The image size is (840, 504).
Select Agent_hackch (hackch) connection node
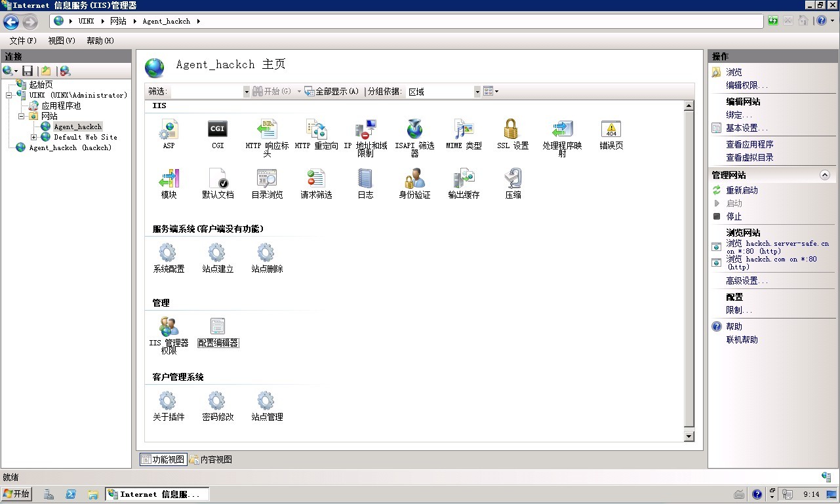click(x=70, y=147)
